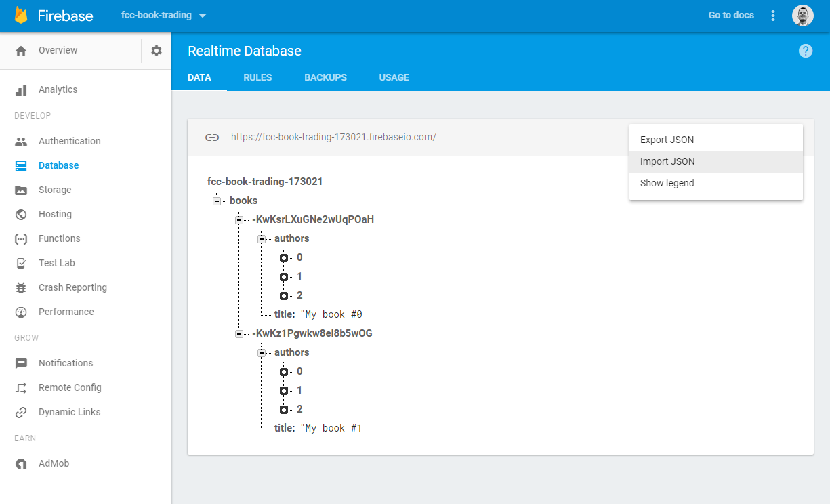Click the Functions brackets icon

point(21,238)
